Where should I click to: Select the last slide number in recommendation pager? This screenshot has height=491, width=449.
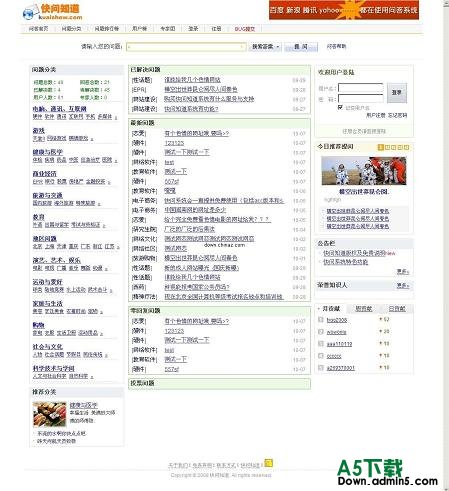point(406,147)
